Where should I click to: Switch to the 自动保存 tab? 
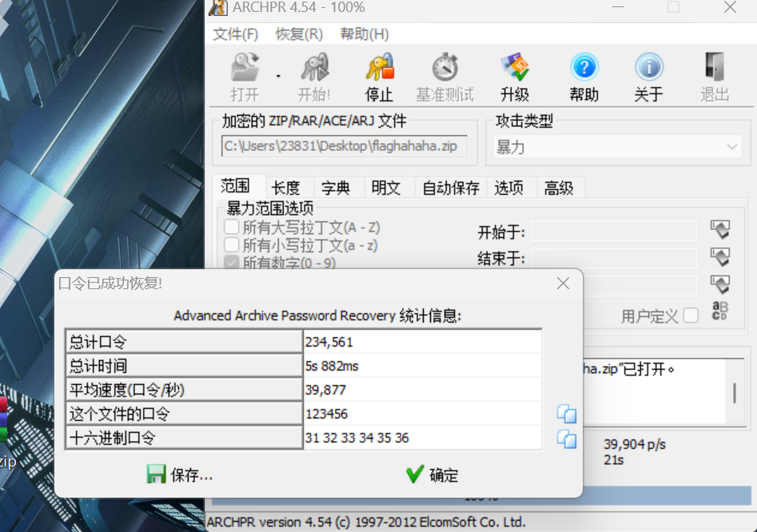tap(451, 188)
